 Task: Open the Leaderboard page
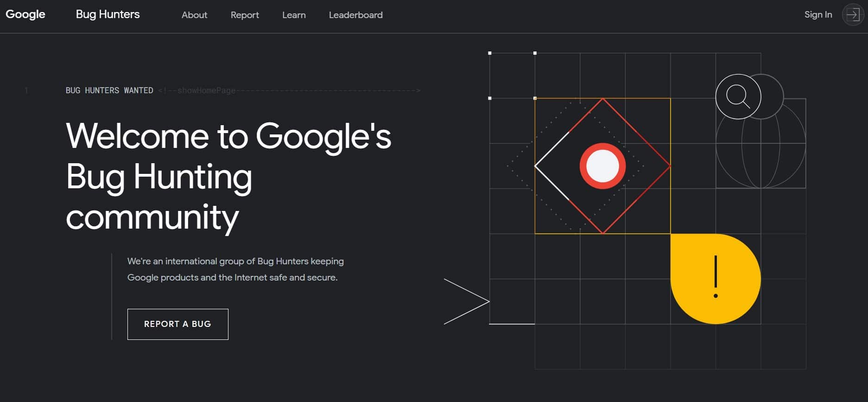[x=355, y=15]
